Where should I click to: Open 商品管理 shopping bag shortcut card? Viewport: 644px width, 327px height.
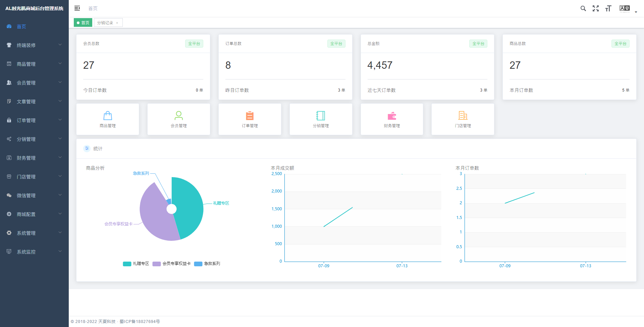[x=108, y=119]
